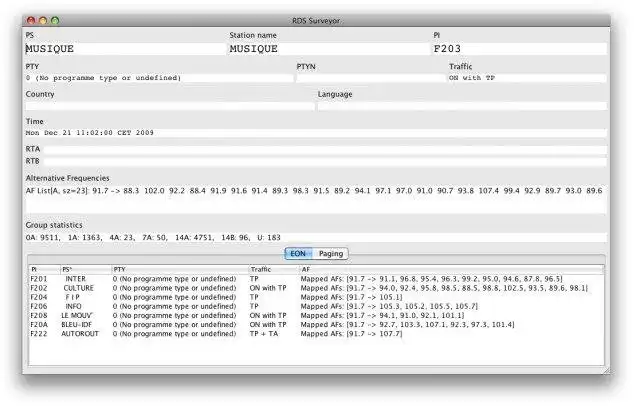Select the F201 row PI cell

click(39, 279)
